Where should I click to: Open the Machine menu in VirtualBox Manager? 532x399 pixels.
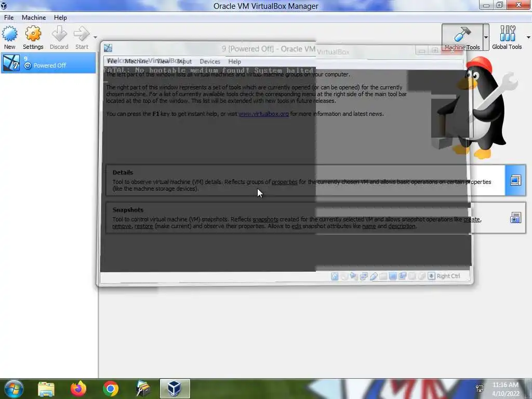point(34,17)
